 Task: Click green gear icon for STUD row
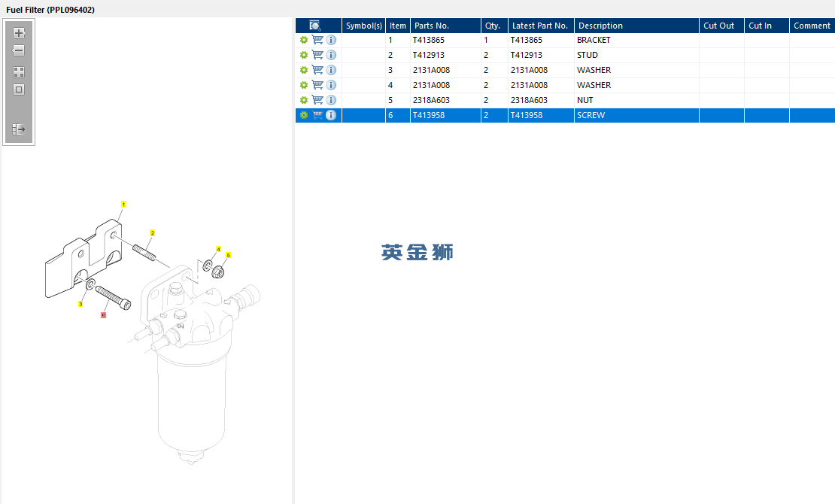click(304, 55)
